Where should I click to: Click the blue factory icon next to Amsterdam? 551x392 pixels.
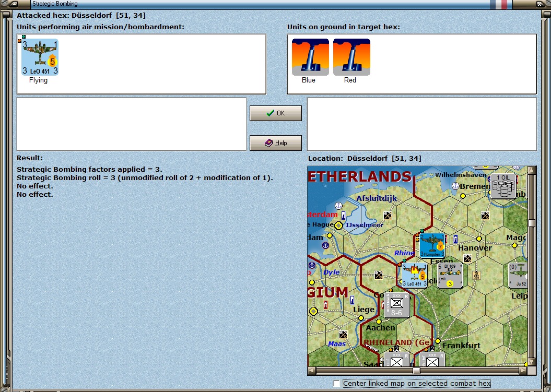[x=343, y=215]
